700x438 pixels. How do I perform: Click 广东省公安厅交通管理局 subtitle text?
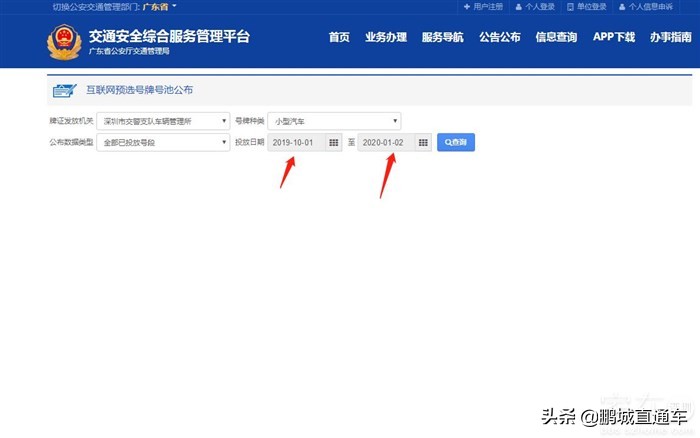click(129, 51)
